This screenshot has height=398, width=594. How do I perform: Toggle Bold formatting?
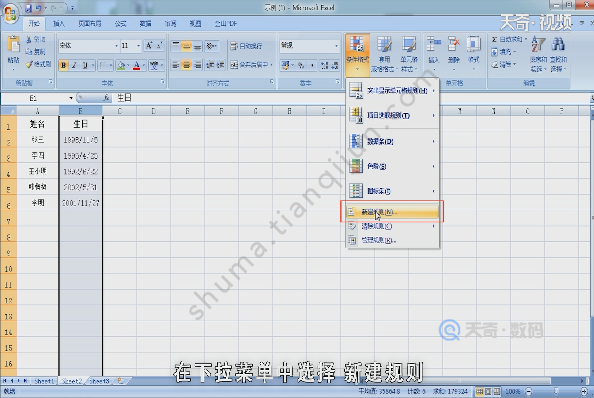(x=64, y=66)
